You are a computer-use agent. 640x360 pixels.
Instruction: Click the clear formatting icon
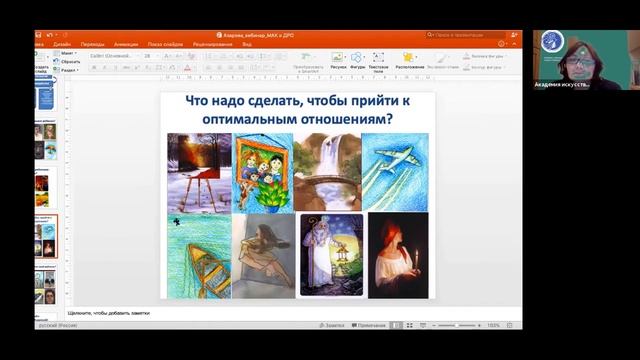(x=191, y=56)
